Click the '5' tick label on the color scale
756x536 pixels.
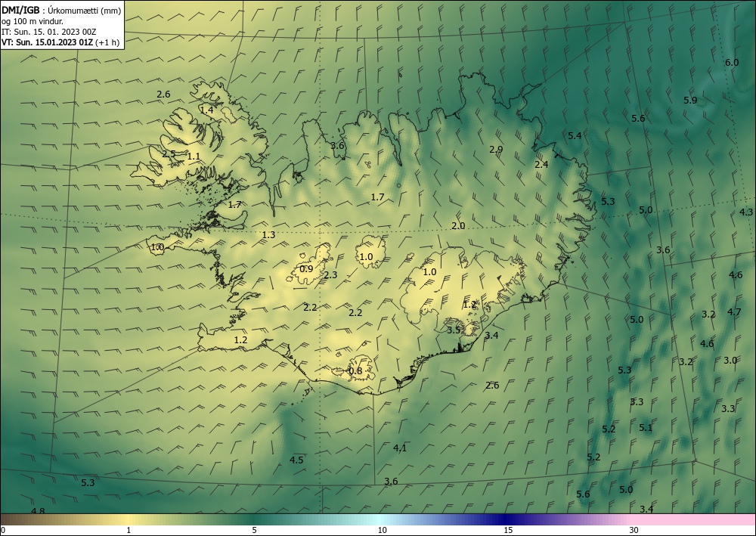[x=254, y=531]
